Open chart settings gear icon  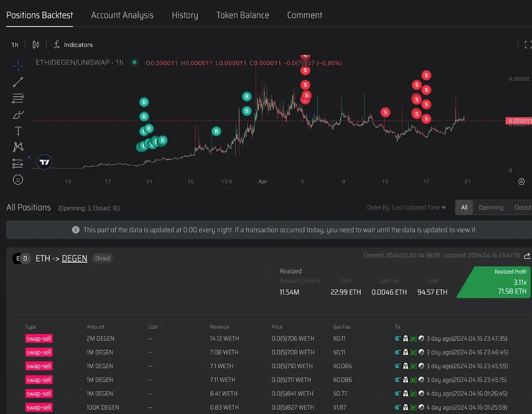pyautogui.click(x=521, y=181)
